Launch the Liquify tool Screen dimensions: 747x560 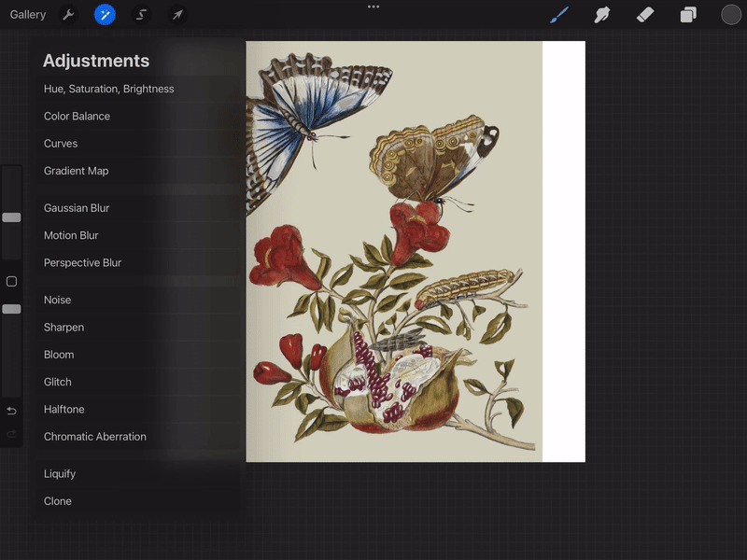(x=60, y=474)
